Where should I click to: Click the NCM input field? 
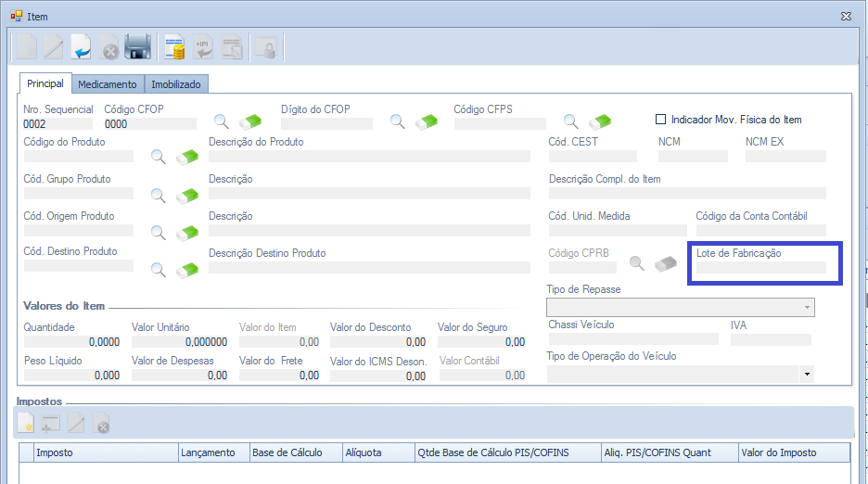[x=693, y=156]
